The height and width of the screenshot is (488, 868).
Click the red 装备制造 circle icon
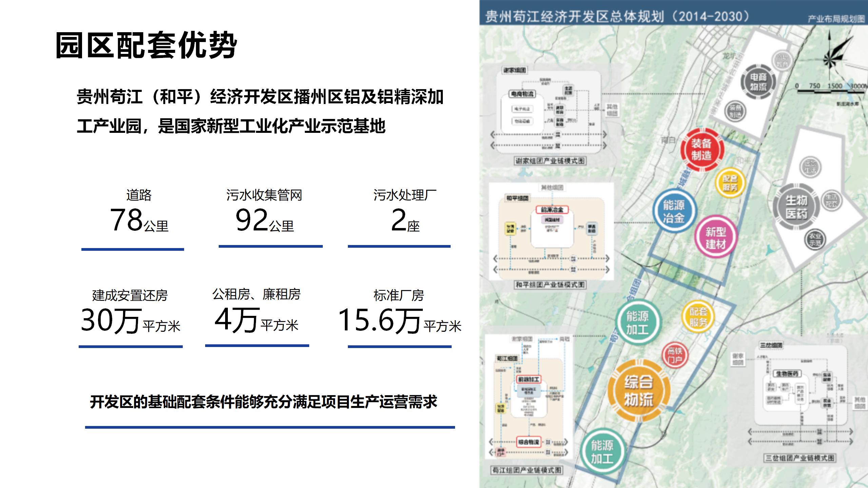[702, 149]
